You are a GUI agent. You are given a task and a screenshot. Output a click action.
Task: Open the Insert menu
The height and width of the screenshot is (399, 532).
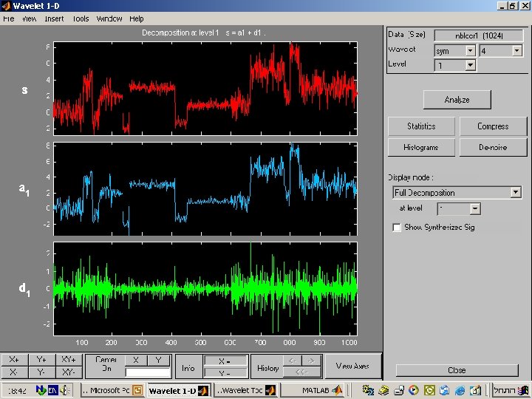click(x=54, y=18)
